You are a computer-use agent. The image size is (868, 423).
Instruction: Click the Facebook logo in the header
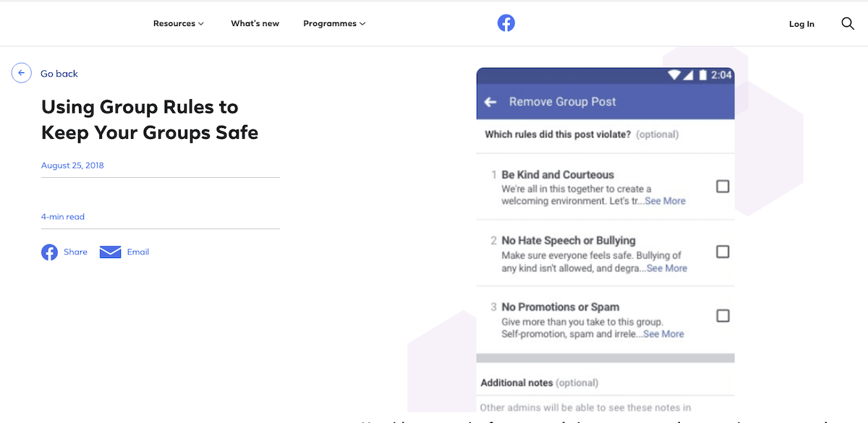pyautogui.click(x=506, y=22)
